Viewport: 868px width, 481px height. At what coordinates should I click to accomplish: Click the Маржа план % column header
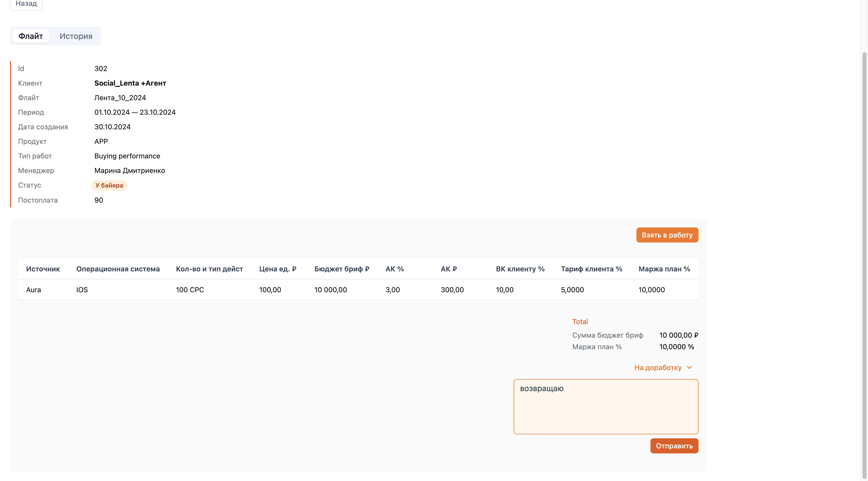tap(664, 269)
